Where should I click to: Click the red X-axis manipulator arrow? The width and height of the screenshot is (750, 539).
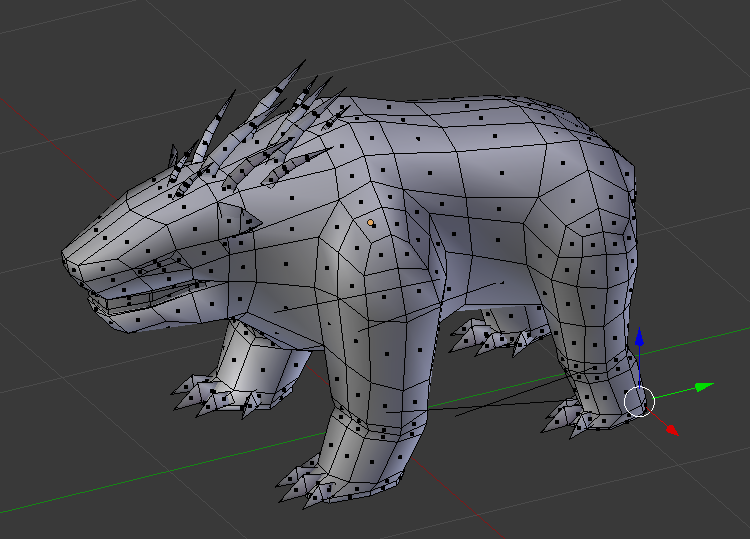point(672,429)
